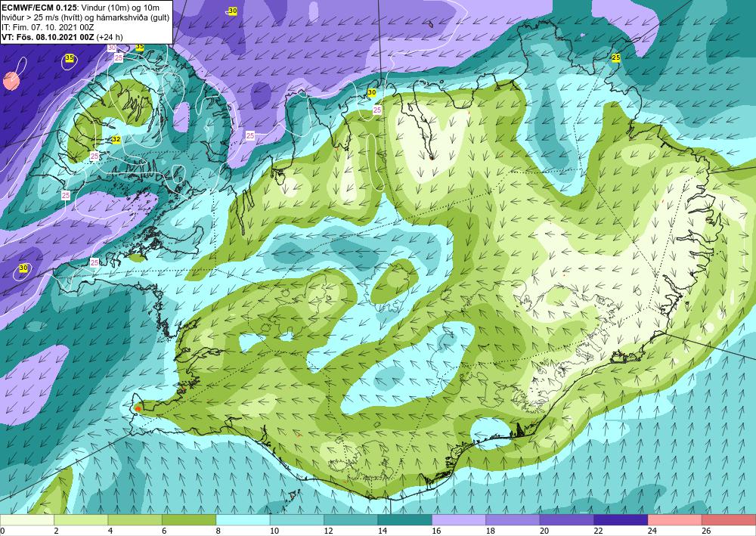Click the "VT: Fös. 08.10.2021 00Z" valid time
The height and width of the screenshot is (536, 756).
tap(48, 36)
